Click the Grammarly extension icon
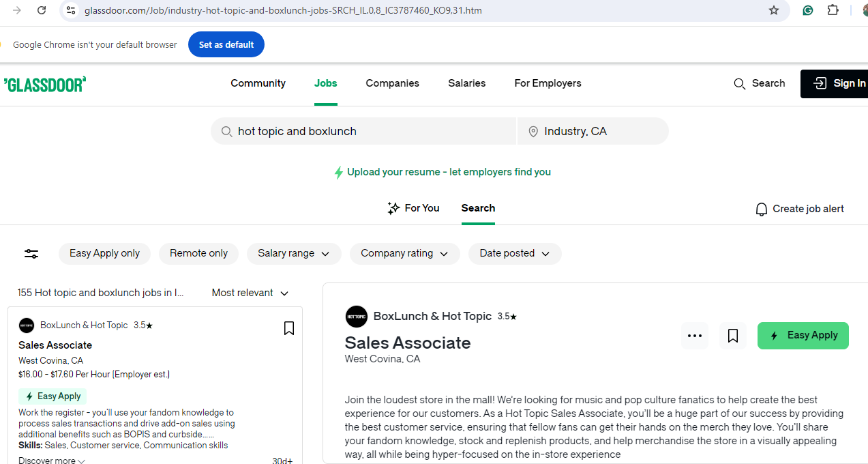Image resolution: width=868 pixels, height=464 pixels. [807, 10]
